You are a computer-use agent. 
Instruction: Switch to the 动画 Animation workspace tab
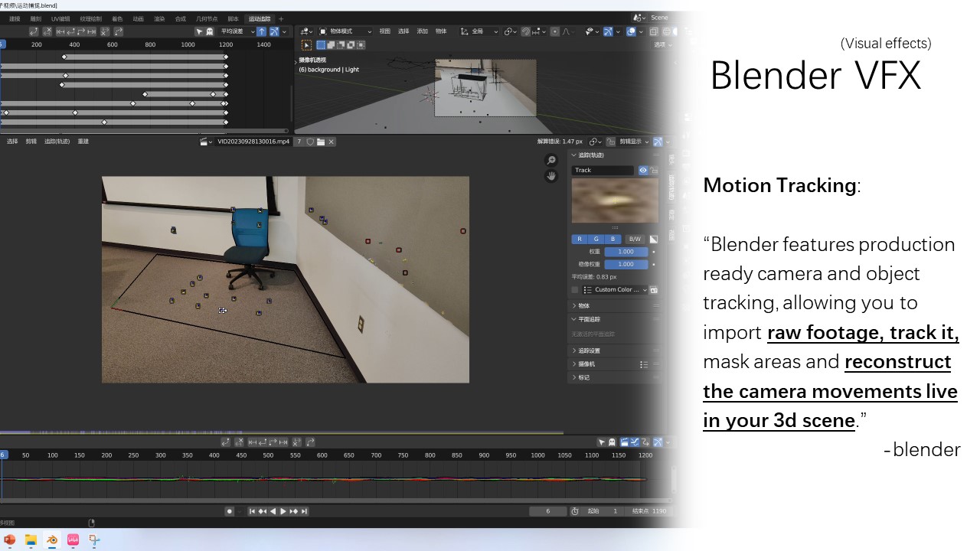tap(138, 18)
